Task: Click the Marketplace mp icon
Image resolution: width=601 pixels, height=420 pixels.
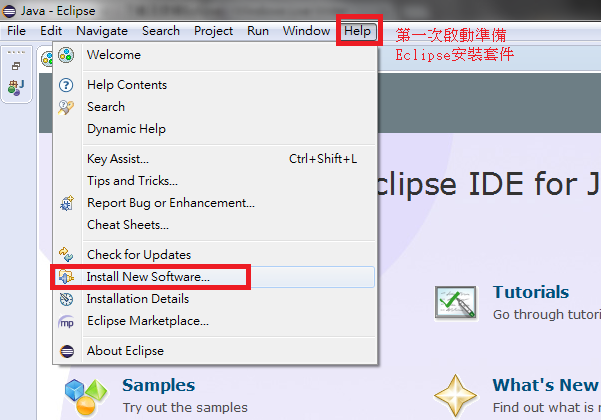Action: [x=66, y=322]
